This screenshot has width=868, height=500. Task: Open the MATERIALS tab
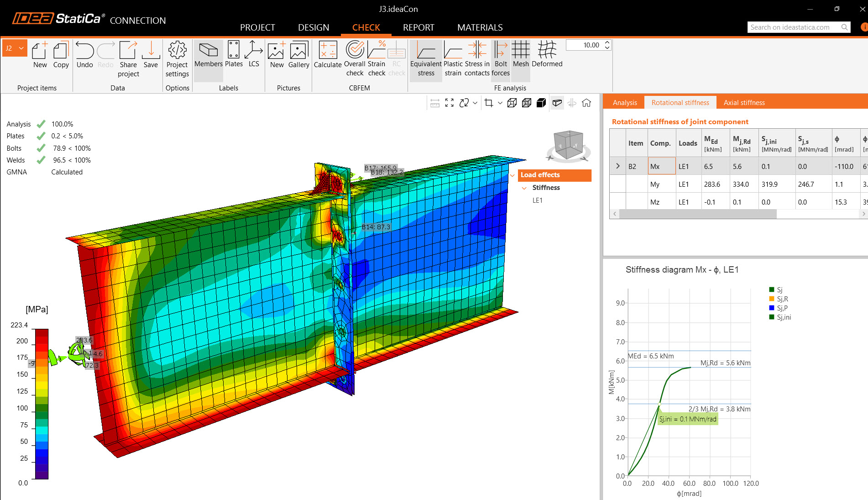[x=480, y=27]
